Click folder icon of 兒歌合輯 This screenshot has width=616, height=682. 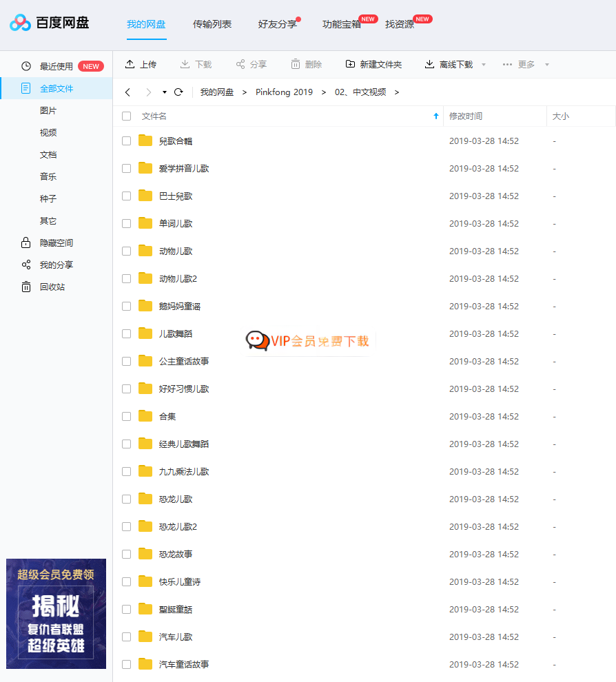tap(145, 141)
